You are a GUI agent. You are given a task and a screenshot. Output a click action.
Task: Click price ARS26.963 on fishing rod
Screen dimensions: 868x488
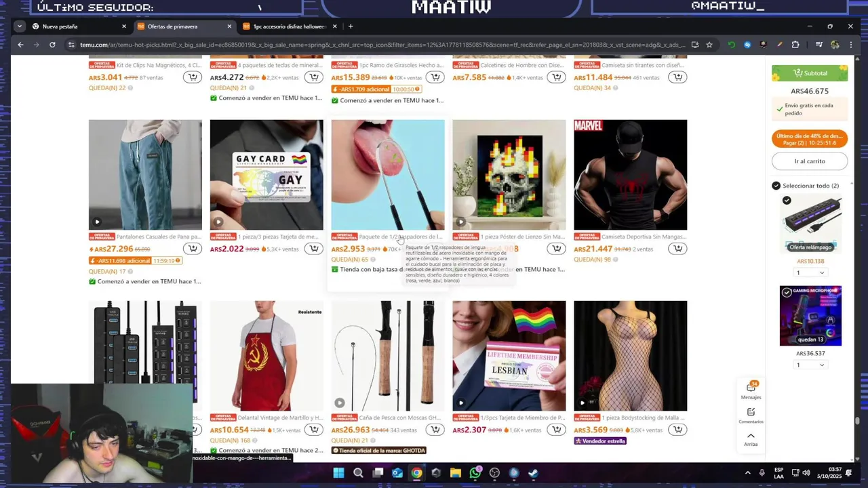pyautogui.click(x=351, y=430)
